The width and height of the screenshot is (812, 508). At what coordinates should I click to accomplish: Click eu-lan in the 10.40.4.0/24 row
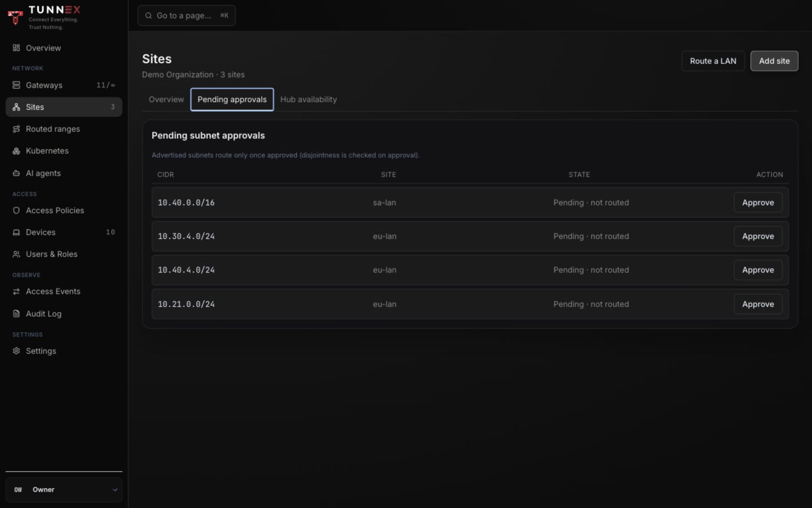[x=385, y=270]
